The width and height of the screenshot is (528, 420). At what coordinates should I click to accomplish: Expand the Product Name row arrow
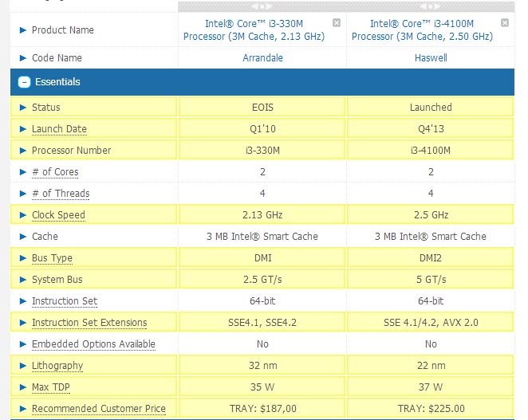coord(23,30)
